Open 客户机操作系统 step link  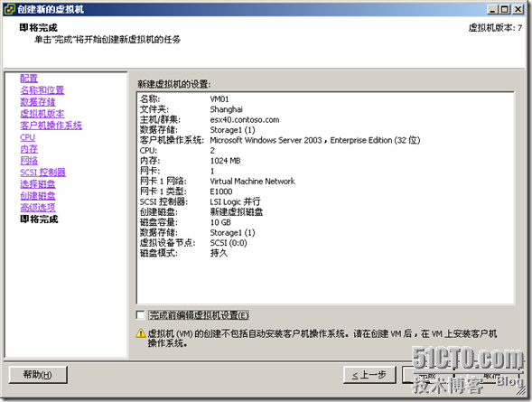[51, 126]
